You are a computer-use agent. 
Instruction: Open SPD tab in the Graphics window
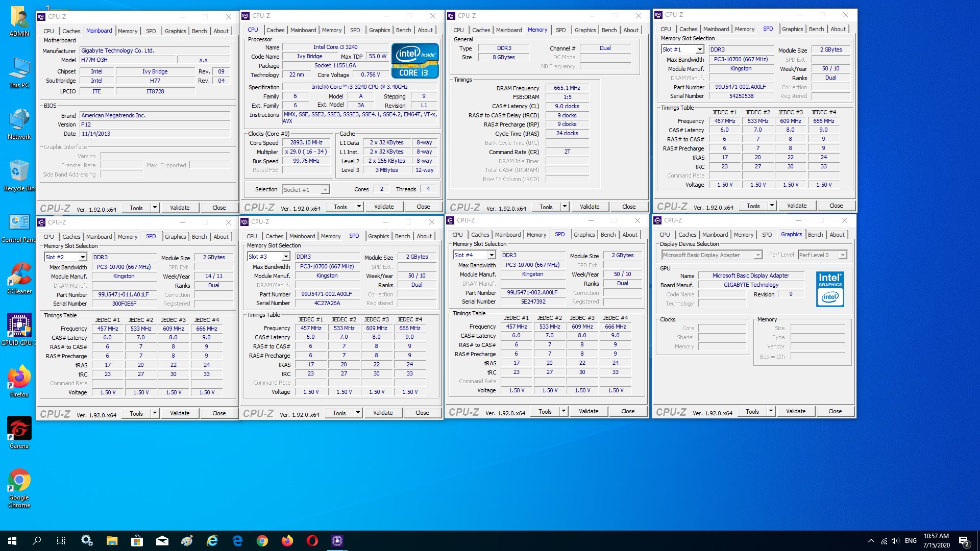[x=767, y=235]
